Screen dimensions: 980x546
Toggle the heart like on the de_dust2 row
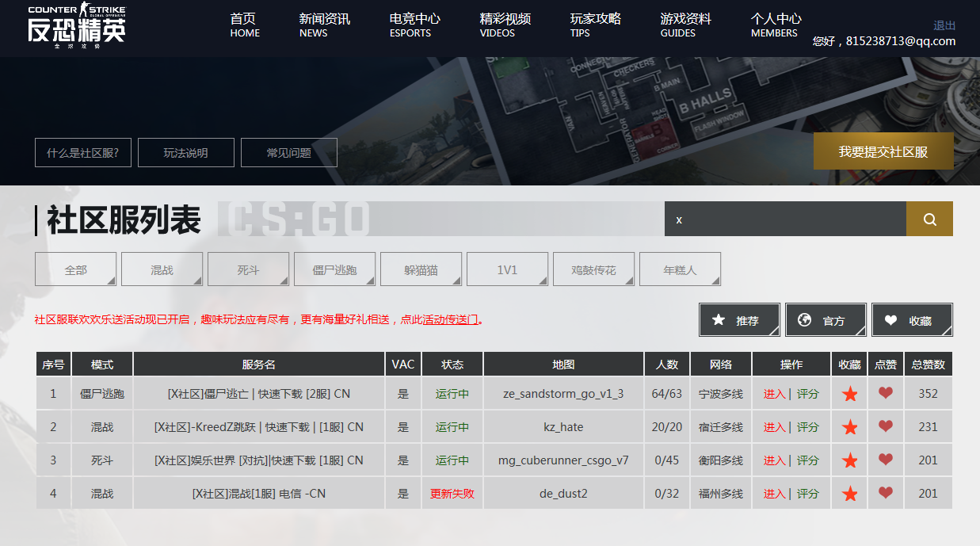tap(885, 493)
